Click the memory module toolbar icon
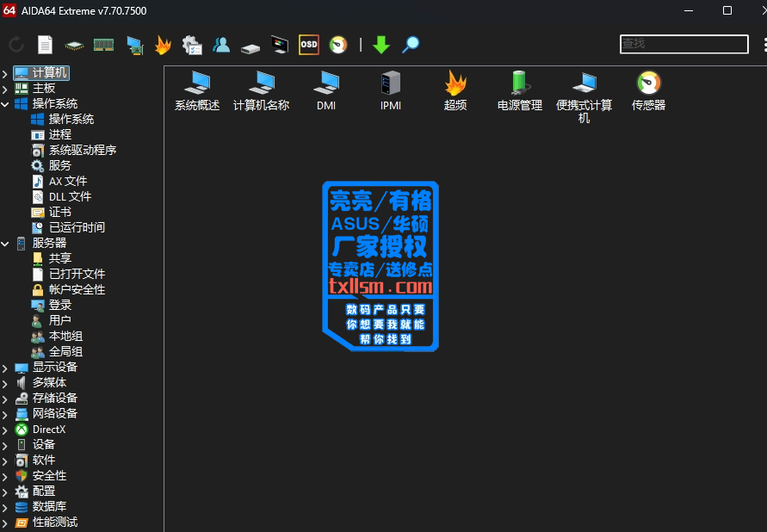Image resolution: width=767 pixels, height=532 pixels. pos(103,45)
